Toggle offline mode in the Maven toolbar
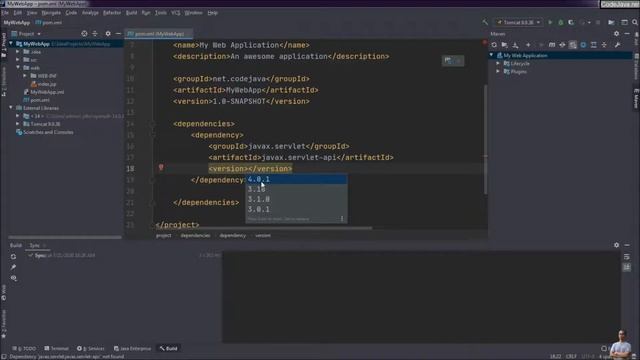The image size is (640, 360). (x=562, y=45)
